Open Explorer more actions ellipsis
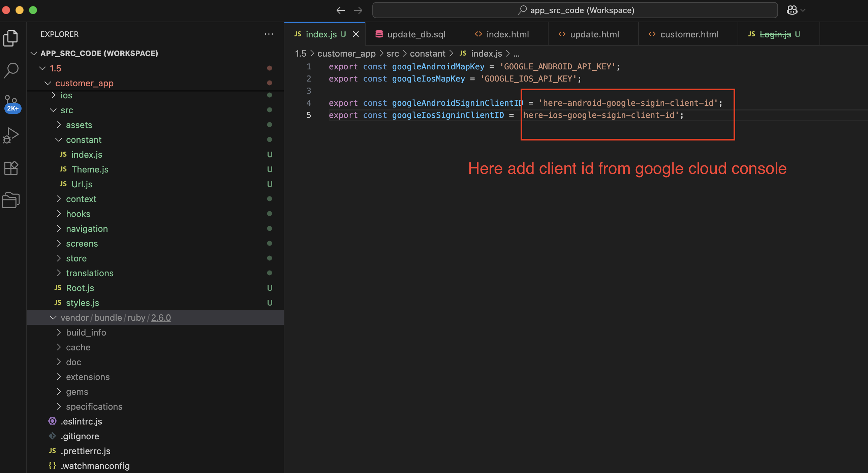868x473 pixels. click(x=269, y=34)
